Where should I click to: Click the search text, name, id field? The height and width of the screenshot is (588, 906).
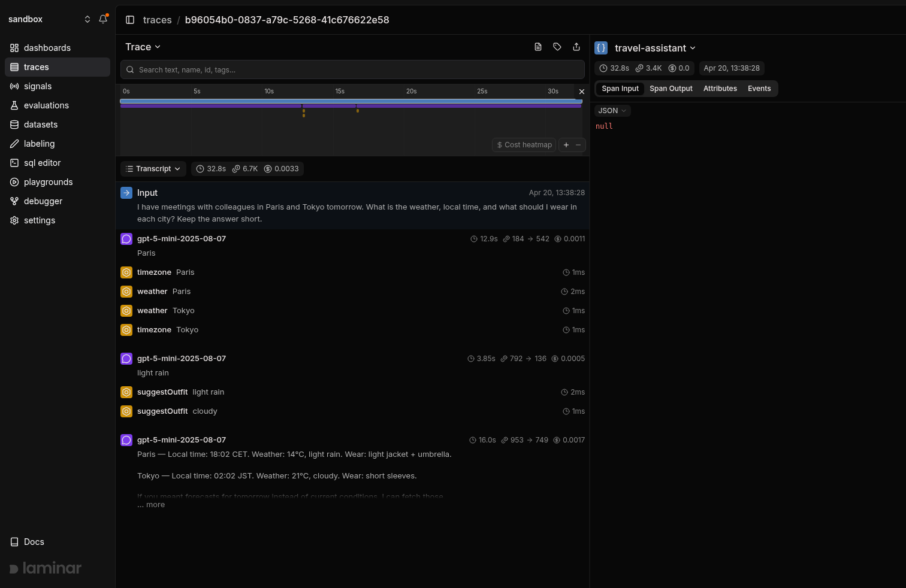[x=352, y=69]
